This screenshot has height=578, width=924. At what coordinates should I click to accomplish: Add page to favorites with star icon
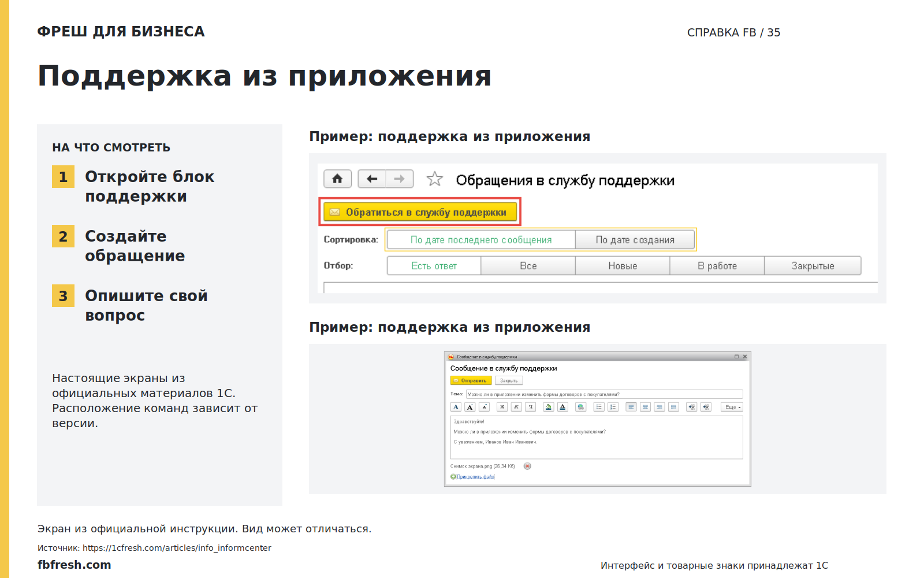(x=434, y=179)
